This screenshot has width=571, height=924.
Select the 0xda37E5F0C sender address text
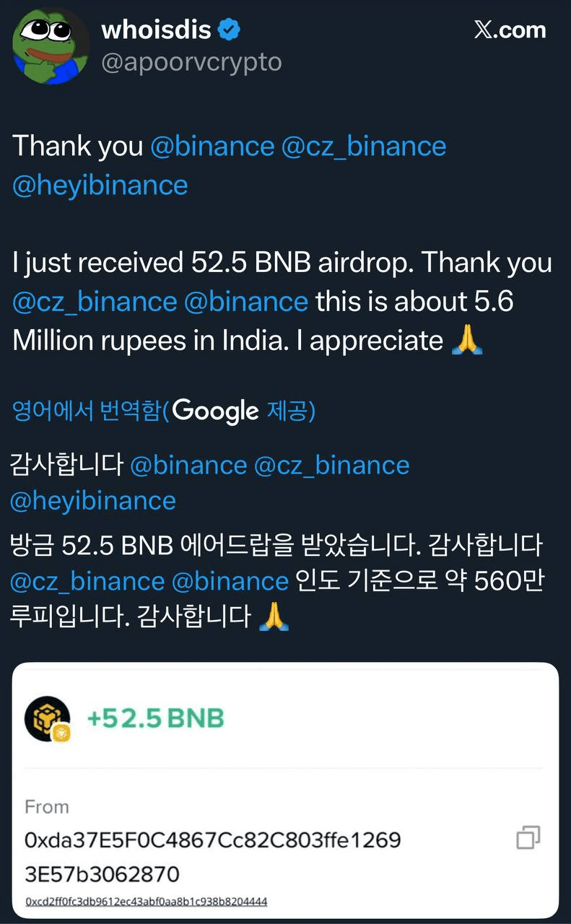point(212,840)
